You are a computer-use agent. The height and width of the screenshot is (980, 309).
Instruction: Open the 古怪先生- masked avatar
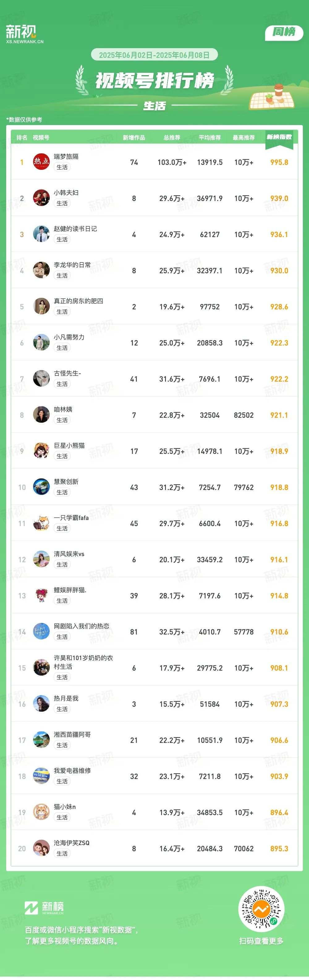coord(41,379)
